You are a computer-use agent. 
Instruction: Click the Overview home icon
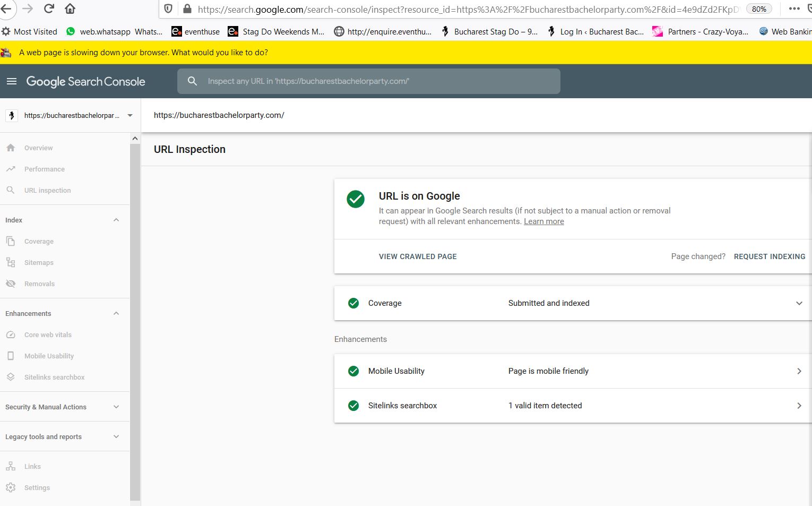pyautogui.click(x=11, y=148)
